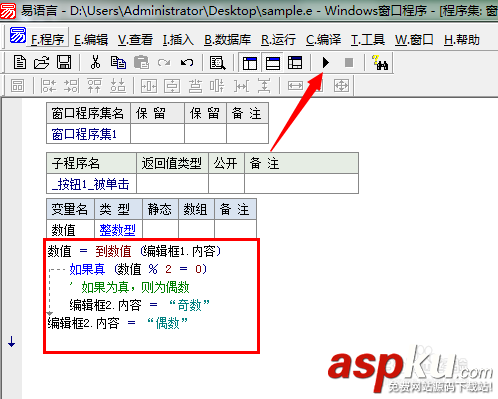Open a file with the folder icon

[41, 62]
